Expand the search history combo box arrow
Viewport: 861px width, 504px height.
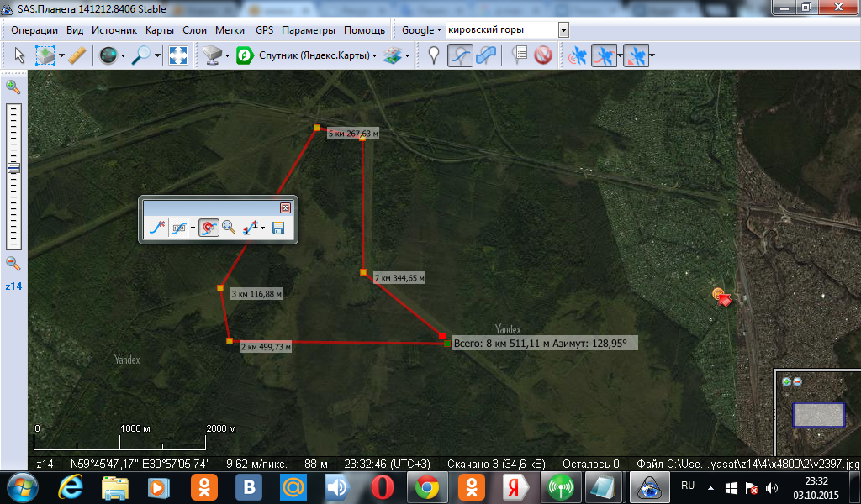coord(563,30)
